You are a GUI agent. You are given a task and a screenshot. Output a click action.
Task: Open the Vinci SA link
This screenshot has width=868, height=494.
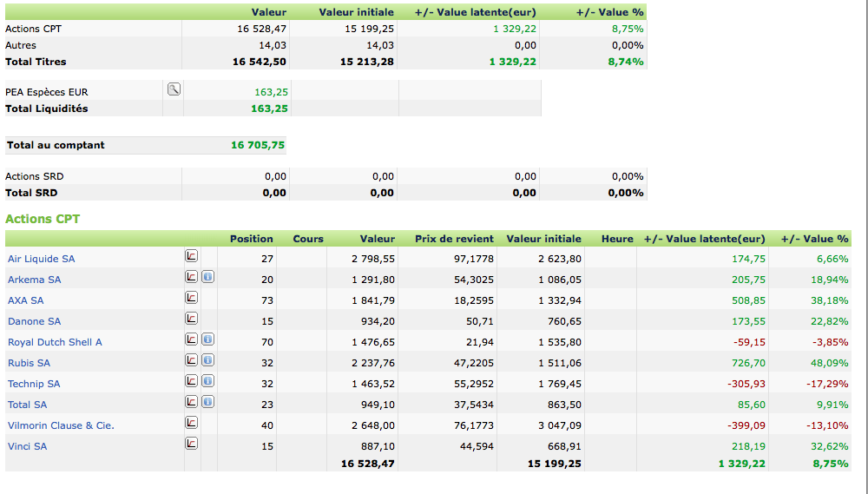[27, 446]
